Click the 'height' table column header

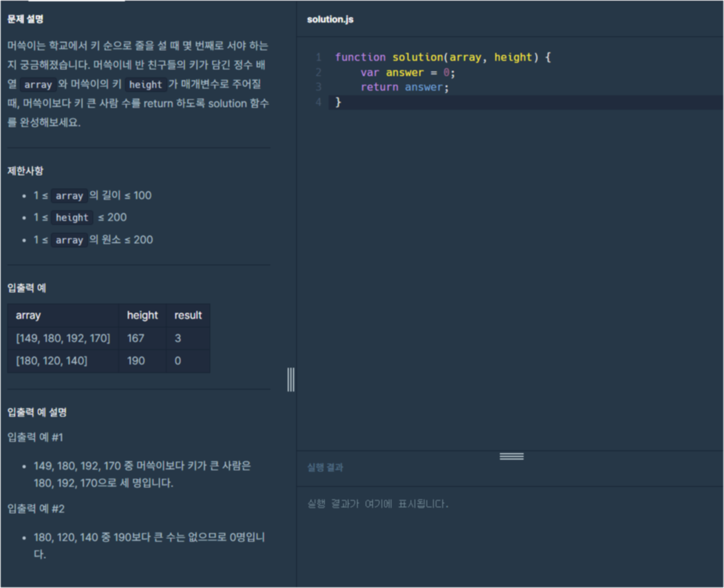click(x=142, y=315)
